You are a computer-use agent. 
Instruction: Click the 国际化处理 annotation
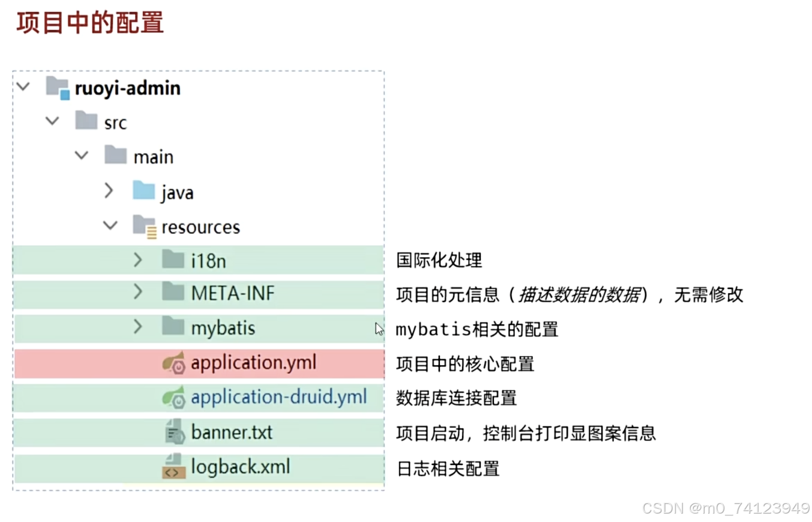(439, 260)
